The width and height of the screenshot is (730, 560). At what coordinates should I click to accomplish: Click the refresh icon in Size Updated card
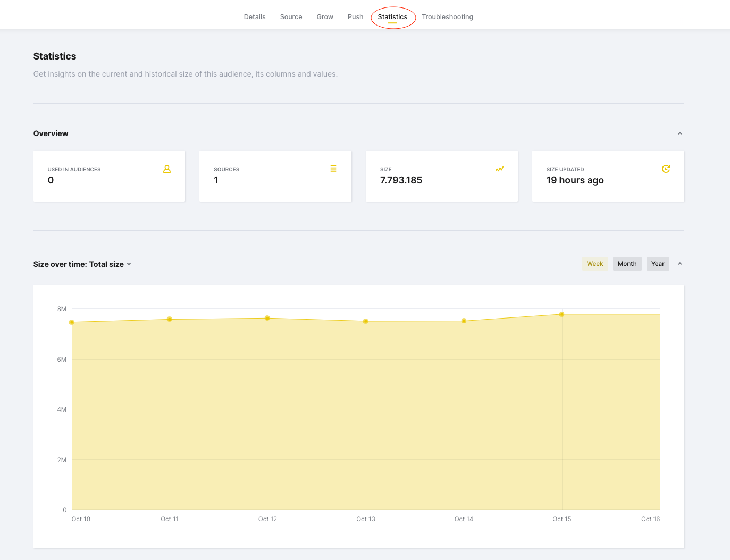click(666, 169)
